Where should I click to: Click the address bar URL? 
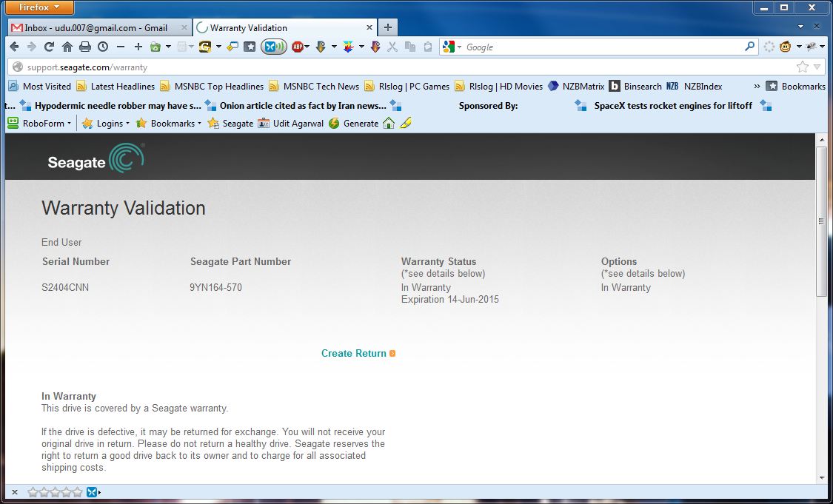coord(87,67)
